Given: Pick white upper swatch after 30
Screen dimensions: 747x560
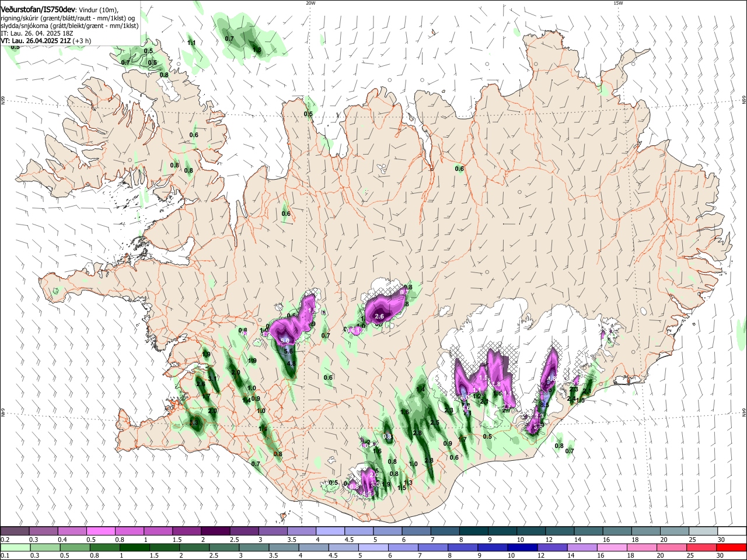Looking at the screenshot, I should tap(732, 531).
